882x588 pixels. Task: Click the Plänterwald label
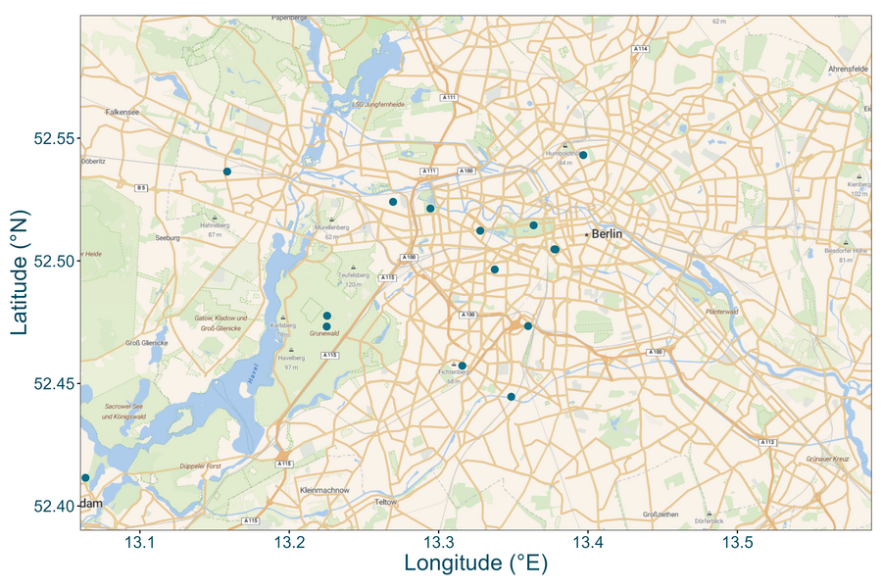721,312
